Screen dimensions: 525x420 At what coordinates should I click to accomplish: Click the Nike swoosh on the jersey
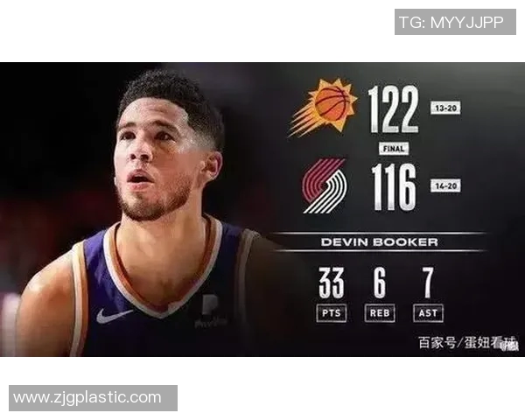[x=114, y=316]
